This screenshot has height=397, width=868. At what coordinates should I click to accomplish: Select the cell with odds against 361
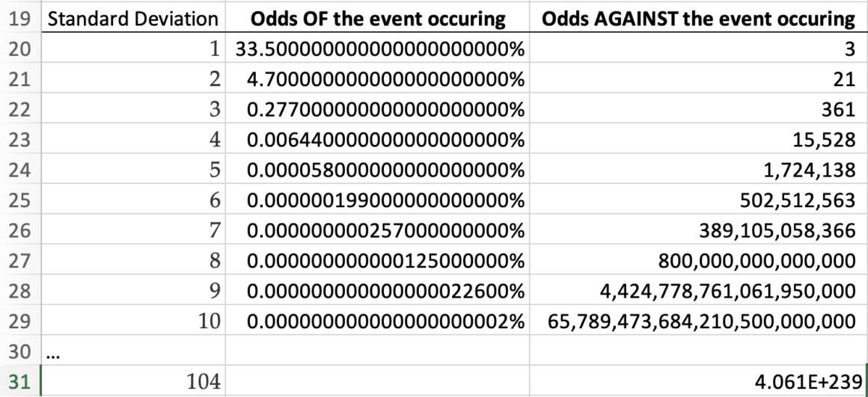[699, 109]
